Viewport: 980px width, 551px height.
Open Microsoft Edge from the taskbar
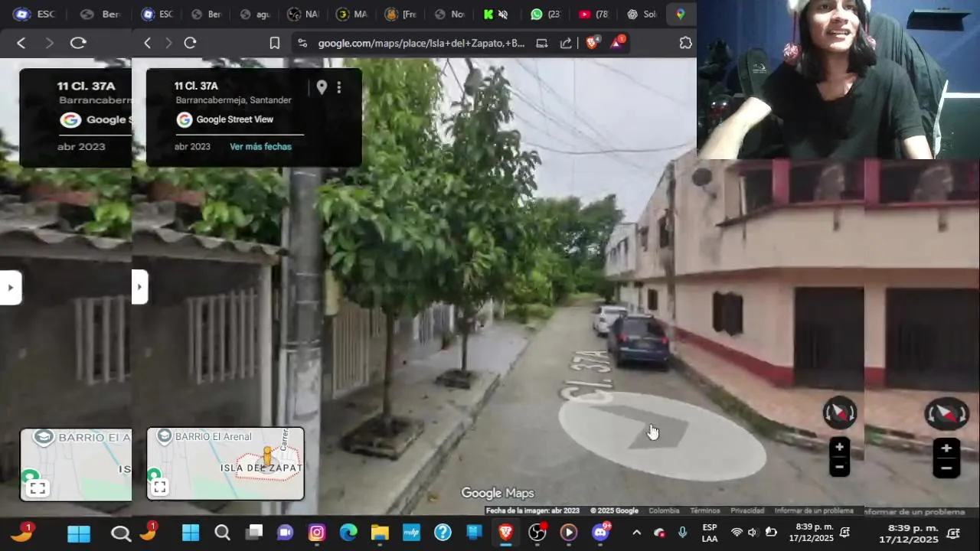point(348,533)
